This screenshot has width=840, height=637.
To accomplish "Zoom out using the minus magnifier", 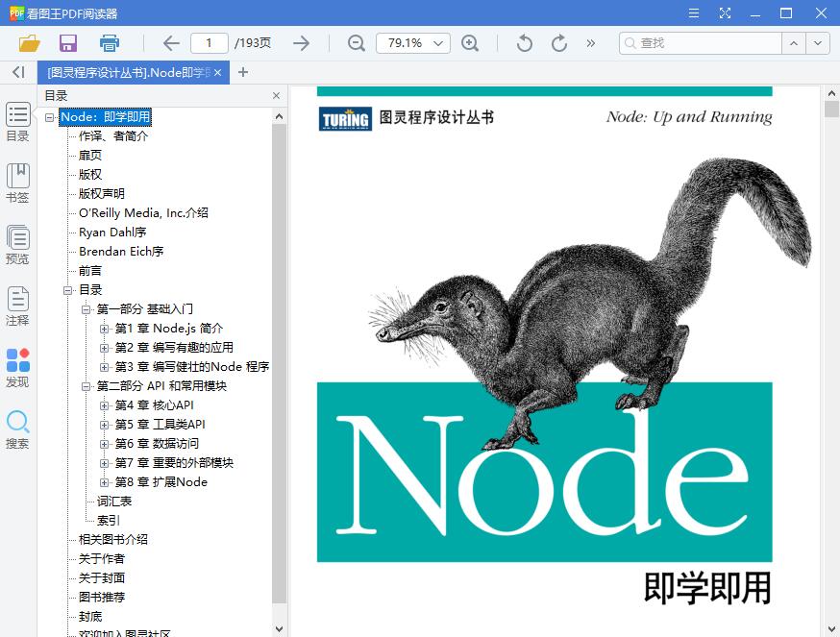I will click(357, 43).
